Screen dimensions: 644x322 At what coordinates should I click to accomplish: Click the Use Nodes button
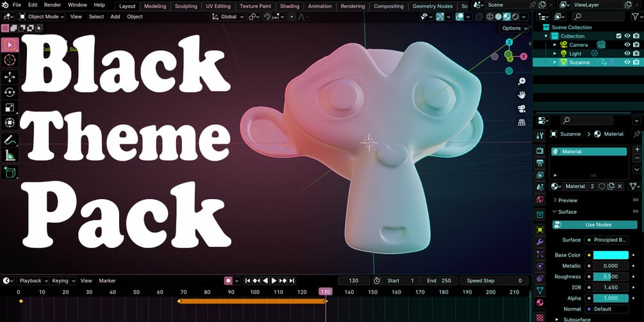[x=595, y=225]
